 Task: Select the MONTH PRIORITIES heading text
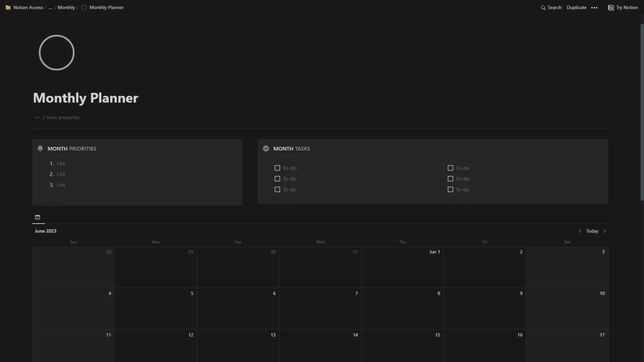(72, 149)
